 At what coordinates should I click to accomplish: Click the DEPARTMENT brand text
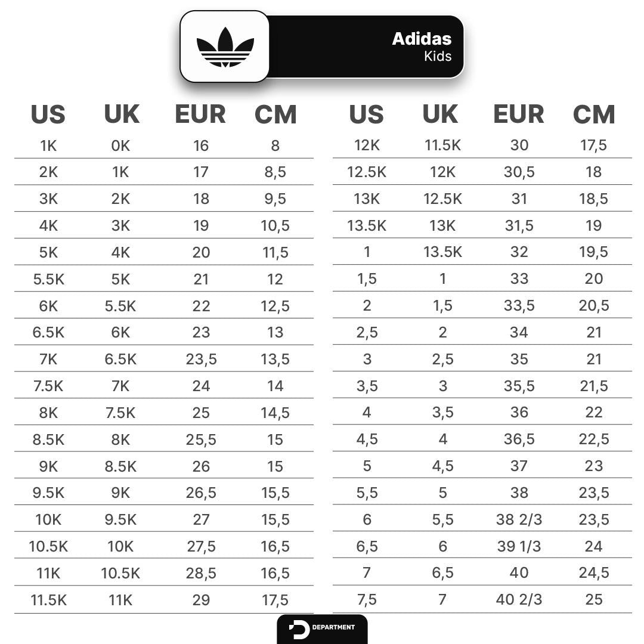coord(333,627)
